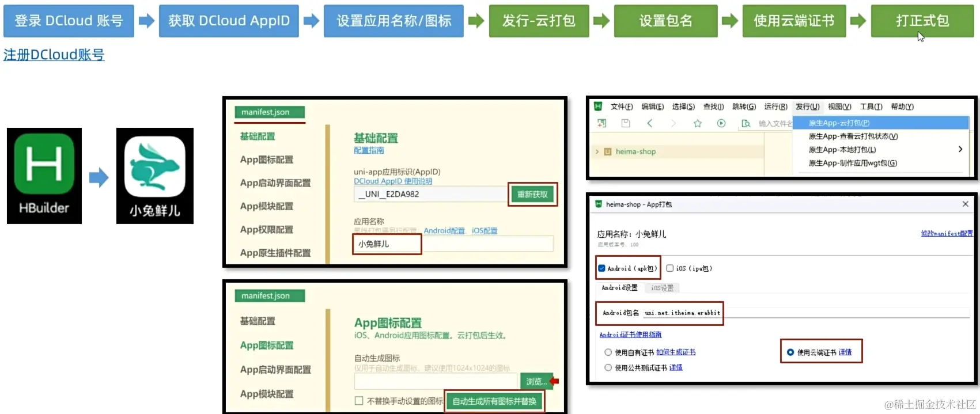Tick the 不替换手动设置的图标 checkbox
The height and width of the screenshot is (414, 980).
point(359,401)
